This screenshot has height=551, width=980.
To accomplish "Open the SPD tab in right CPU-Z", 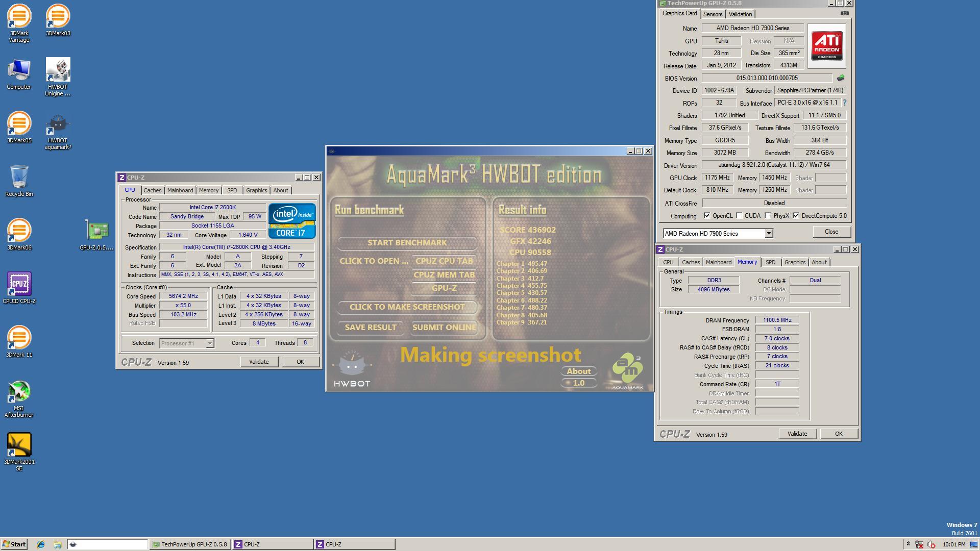I will [770, 262].
